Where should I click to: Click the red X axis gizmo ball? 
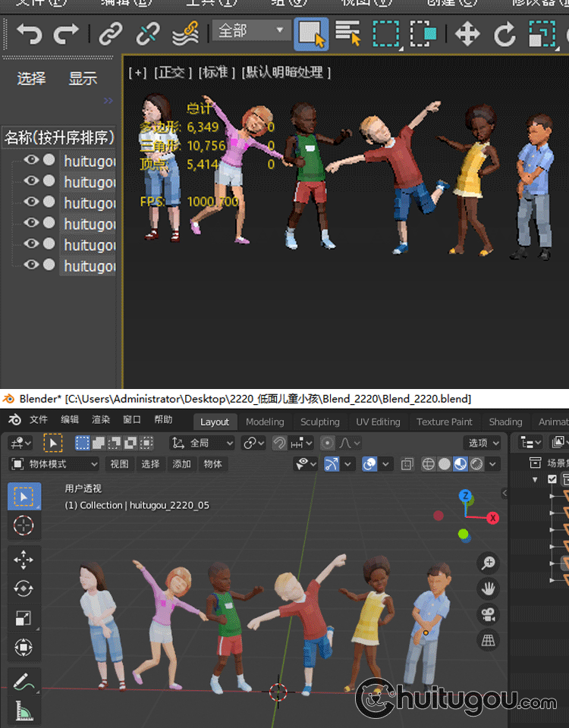click(492, 518)
